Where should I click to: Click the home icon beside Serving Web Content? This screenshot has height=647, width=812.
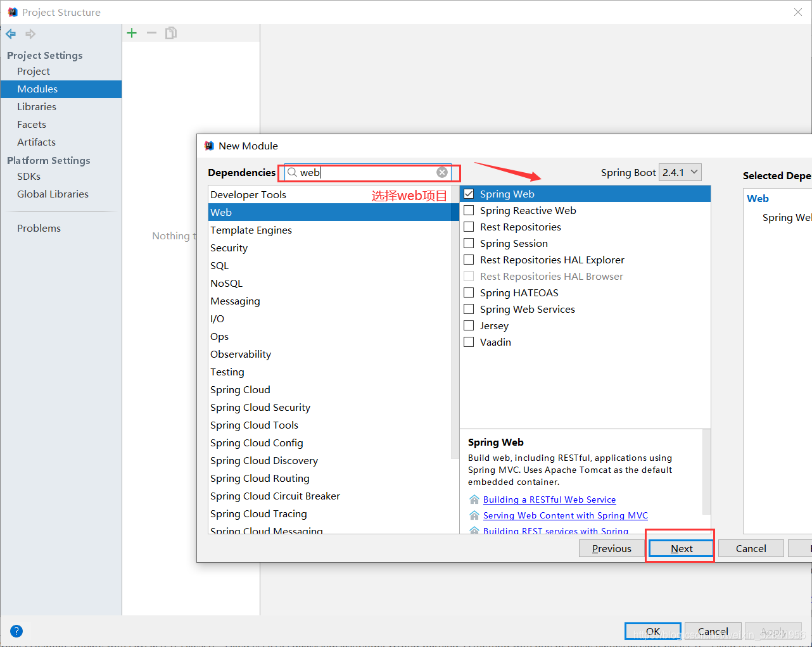coord(474,515)
